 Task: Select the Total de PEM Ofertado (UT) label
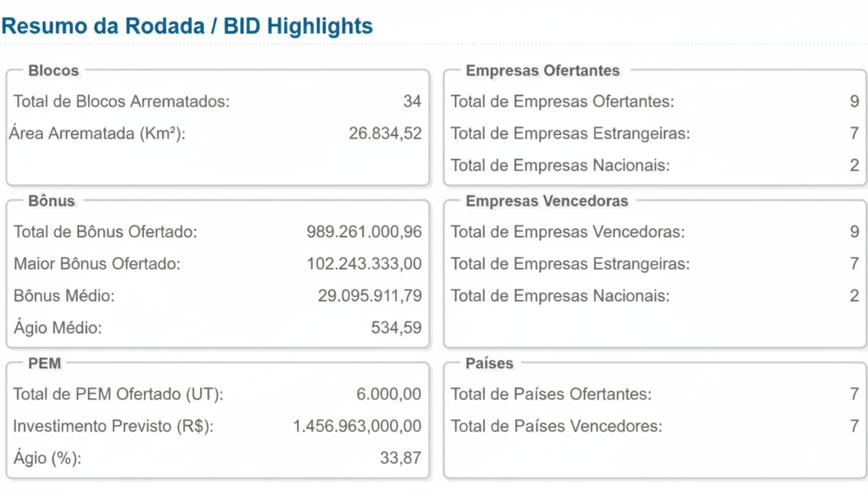[x=118, y=394]
